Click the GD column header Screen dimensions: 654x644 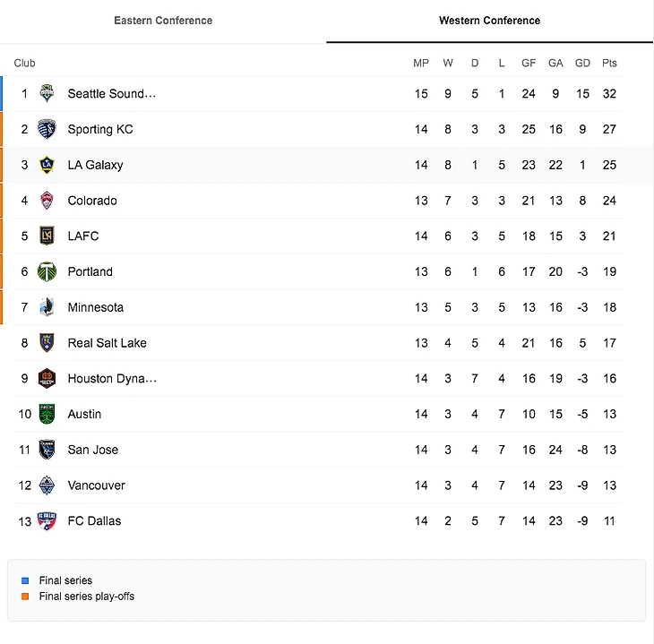coord(582,64)
